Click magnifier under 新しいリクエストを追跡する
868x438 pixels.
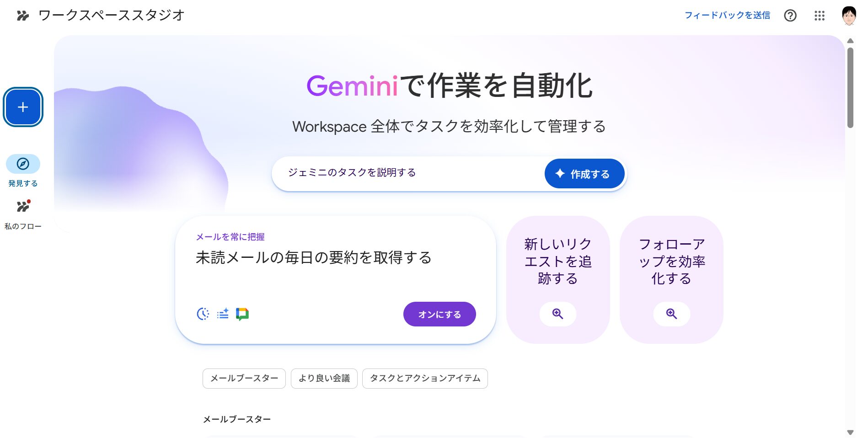point(557,314)
